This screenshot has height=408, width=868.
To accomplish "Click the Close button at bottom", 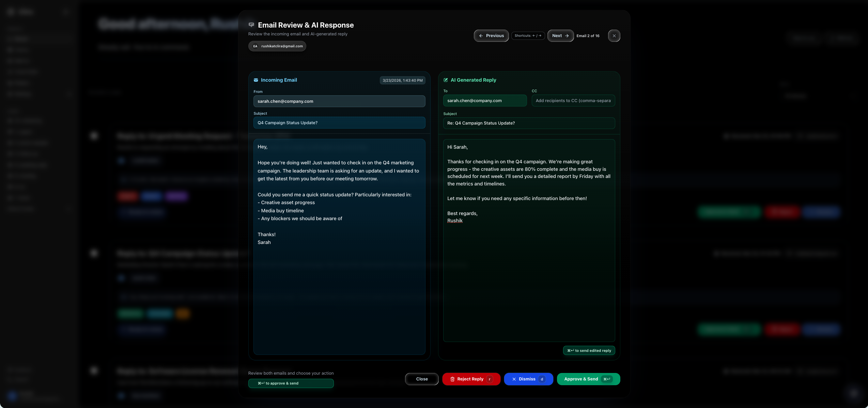I will [x=422, y=379].
